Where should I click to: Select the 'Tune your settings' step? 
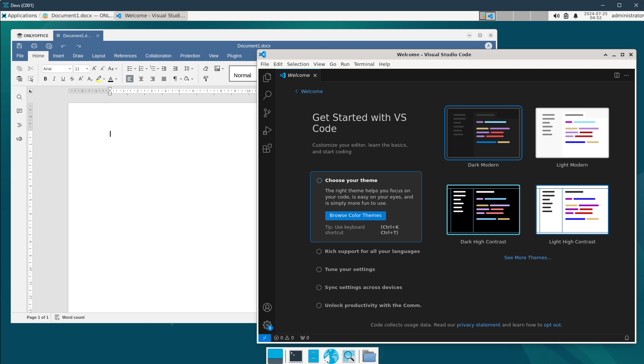tap(350, 270)
